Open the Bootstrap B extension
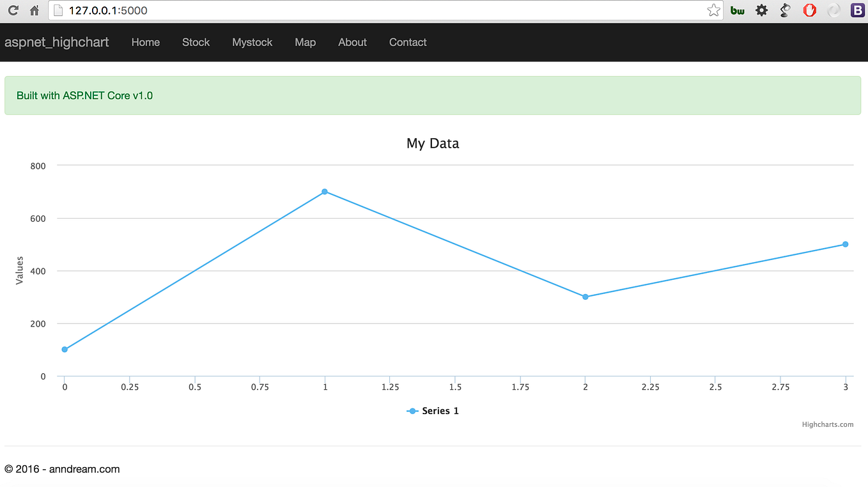 tap(857, 10)
